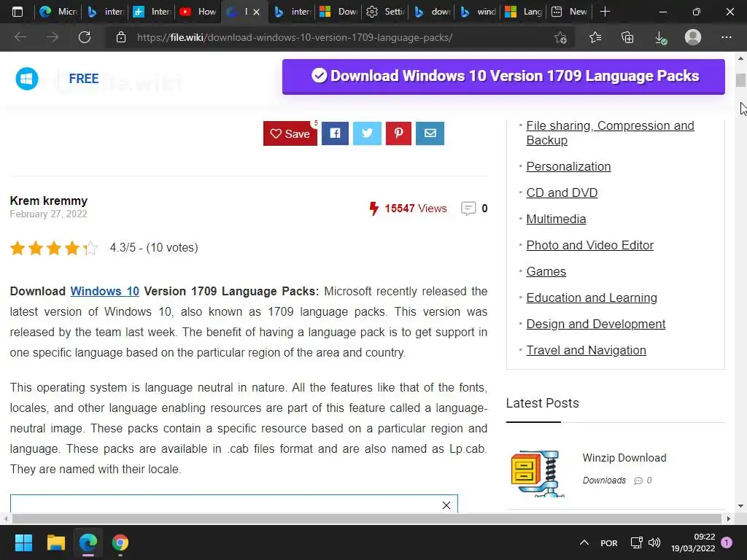Image resolution: width=747 pixels, height=560 pixels.
Task: Click the Winzip post thumbnail
Action: (x=537, y=472)
